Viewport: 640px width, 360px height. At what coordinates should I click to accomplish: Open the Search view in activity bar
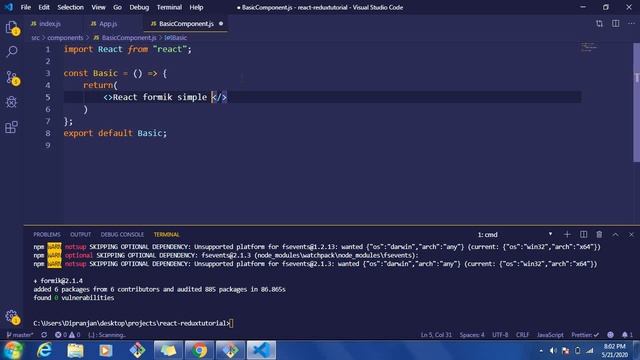click(x=12, y=51)
